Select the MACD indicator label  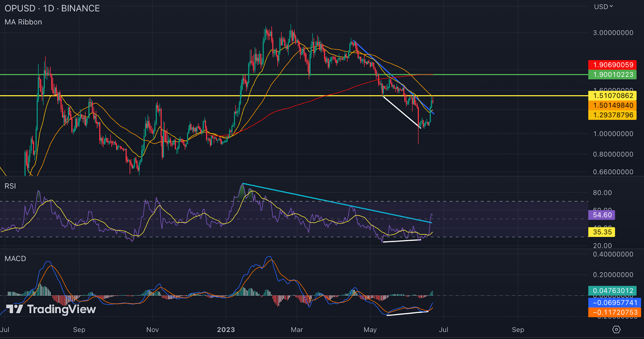coord(15,258)
